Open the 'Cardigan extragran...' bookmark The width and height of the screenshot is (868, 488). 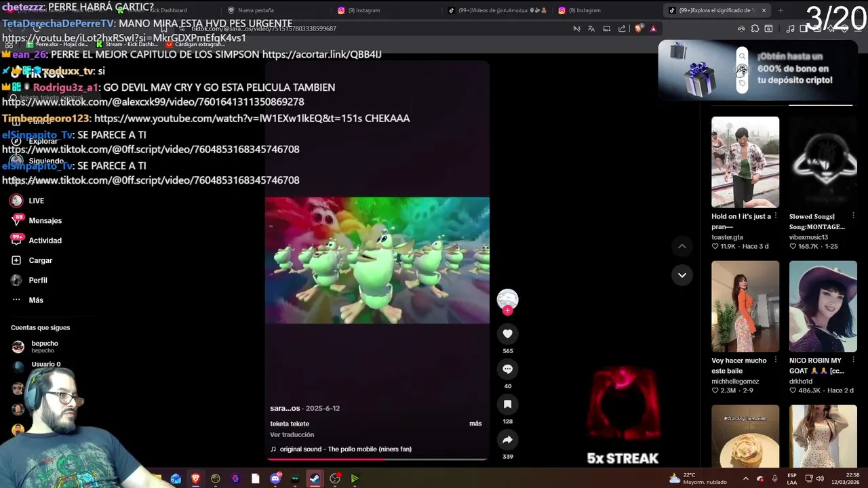click(195, 44)
